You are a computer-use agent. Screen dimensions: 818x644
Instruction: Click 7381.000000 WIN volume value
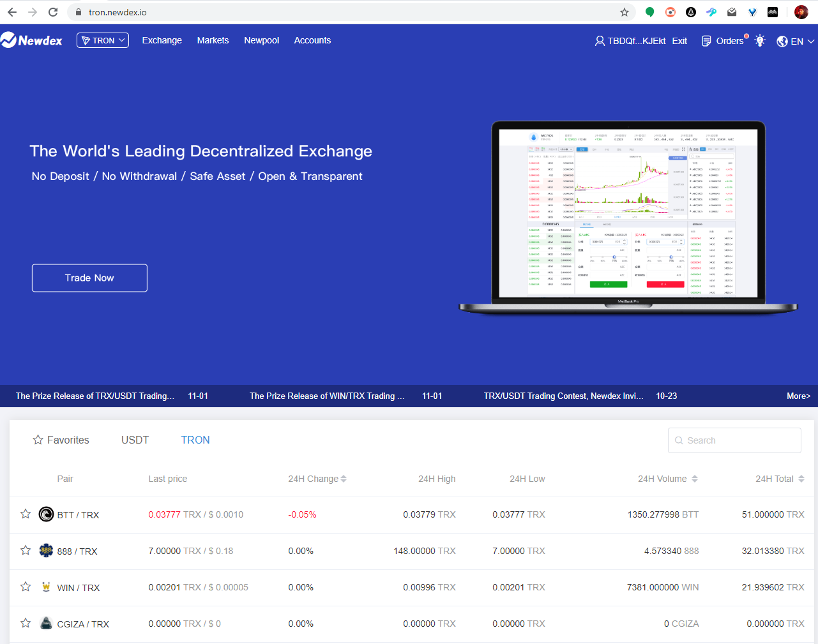click(663, 587)
